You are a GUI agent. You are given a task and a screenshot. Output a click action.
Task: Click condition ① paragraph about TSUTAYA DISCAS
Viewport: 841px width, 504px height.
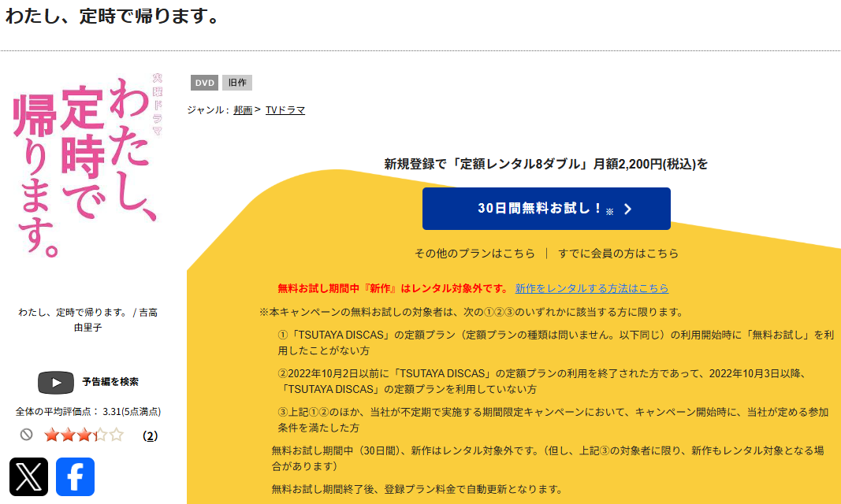(x=556, y=343)
